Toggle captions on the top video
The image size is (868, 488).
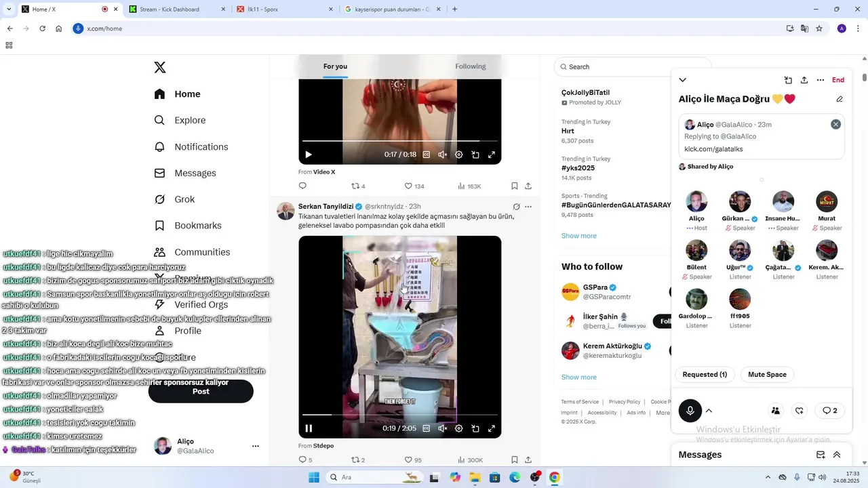click(x=427, y=155)
